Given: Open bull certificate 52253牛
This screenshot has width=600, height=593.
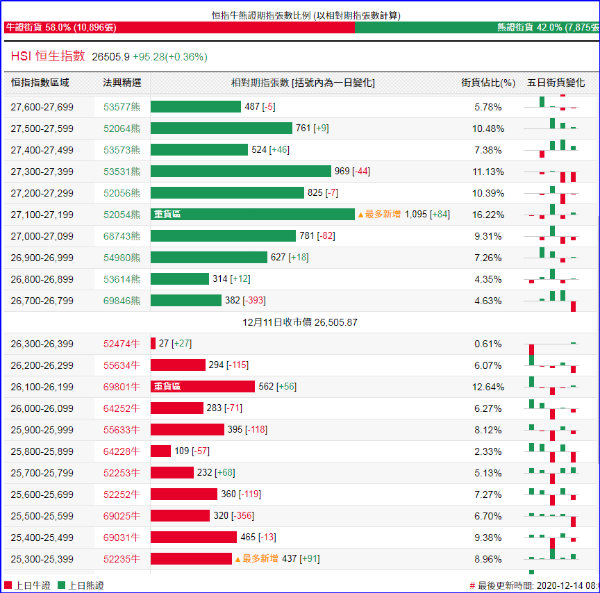Looking at the screenshot, I should [x=122, y=473].
